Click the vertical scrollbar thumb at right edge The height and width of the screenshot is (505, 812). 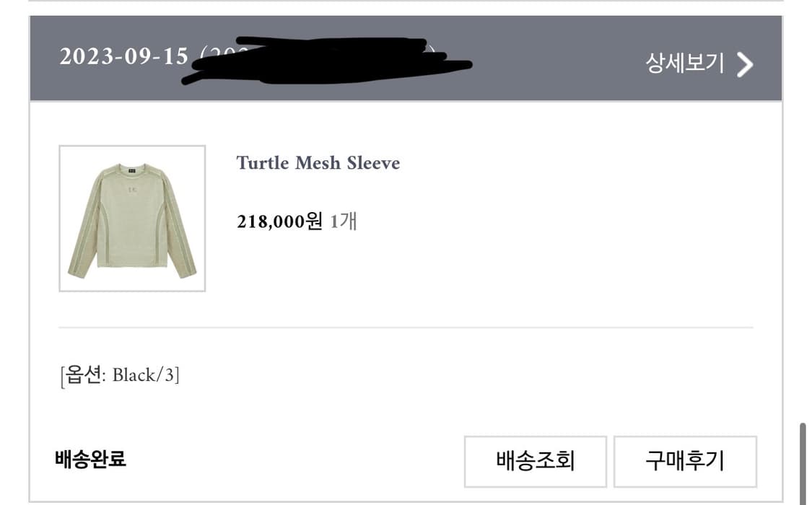pyautogui.click(x=802, y=462)
